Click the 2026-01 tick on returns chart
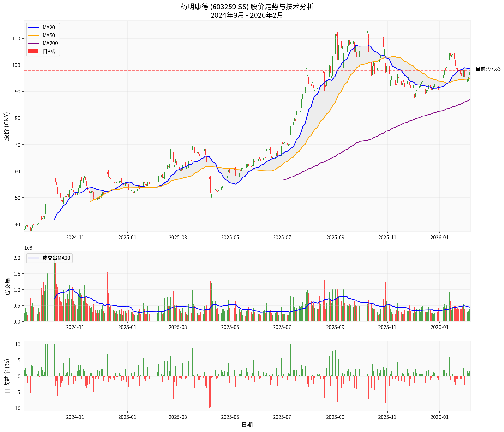This screenshot has width=504, height=432. 439,417
